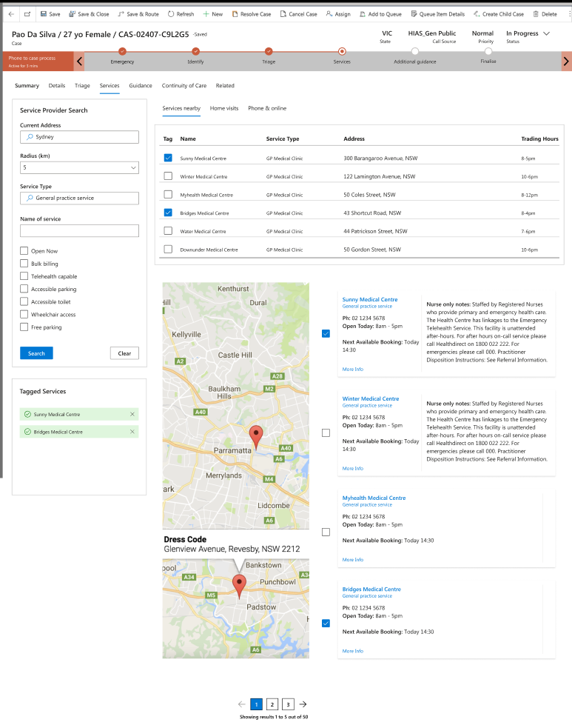Click the Parramatta map pin
This screenshot has height=728, width=572.
coord(255,438)
